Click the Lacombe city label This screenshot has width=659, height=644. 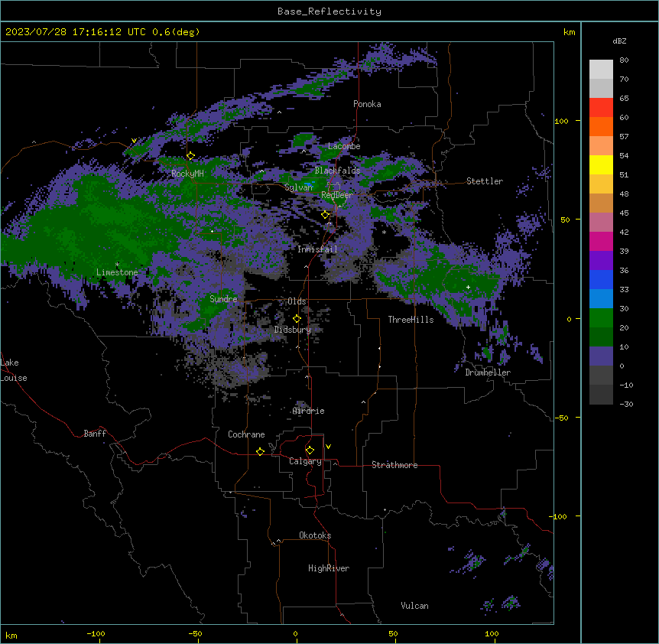pyautogui.click(x=344, y=146)
